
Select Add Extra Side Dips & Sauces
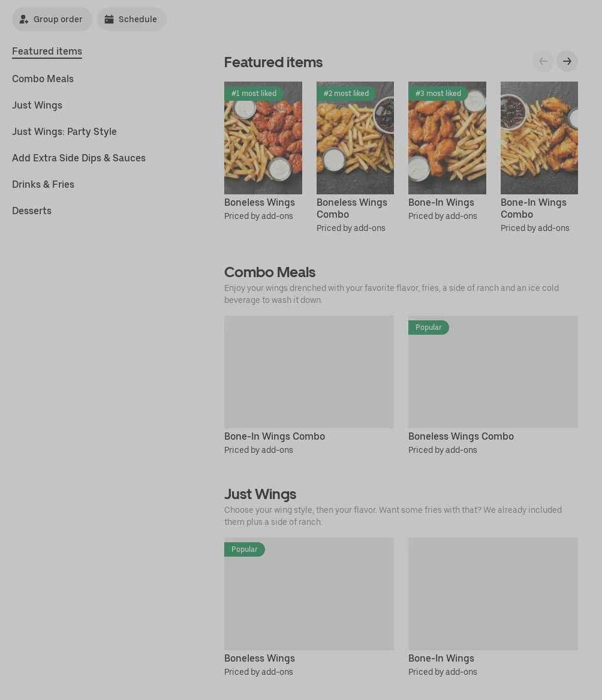click(79, 158)
